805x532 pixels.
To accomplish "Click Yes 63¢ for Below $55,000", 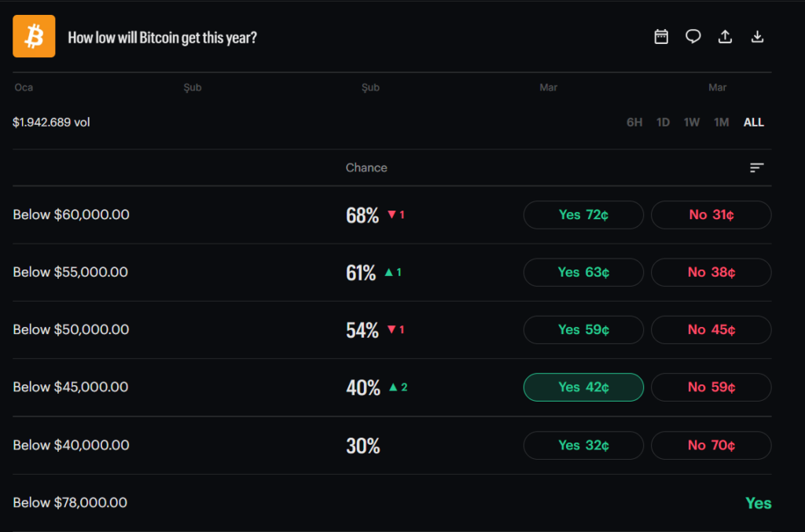I will pos(583,272).
